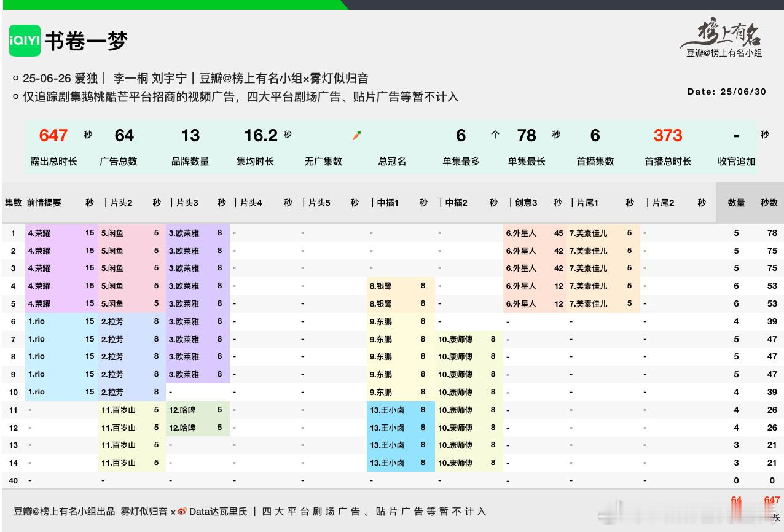Click the 无广集数 label
The image size is (784, 532).
click(x=323, y=162)
